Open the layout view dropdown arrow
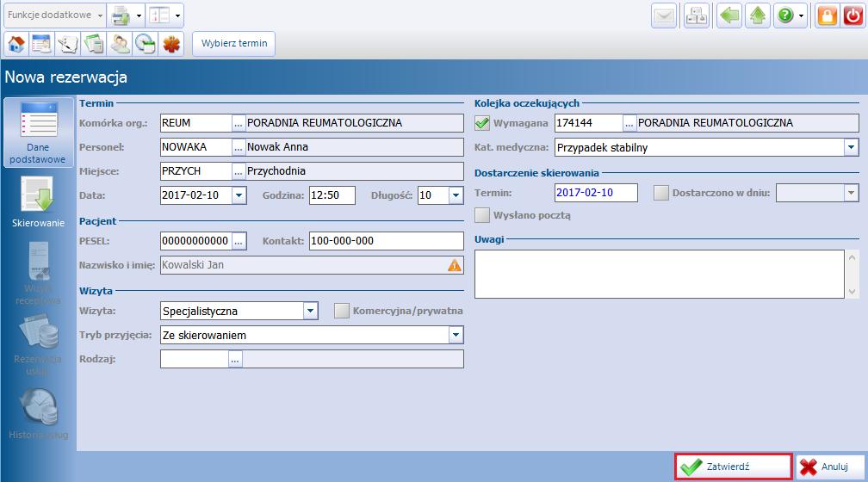Image resolution: width=868 pixels, height=482 pixels. click(x=177, y=16)
